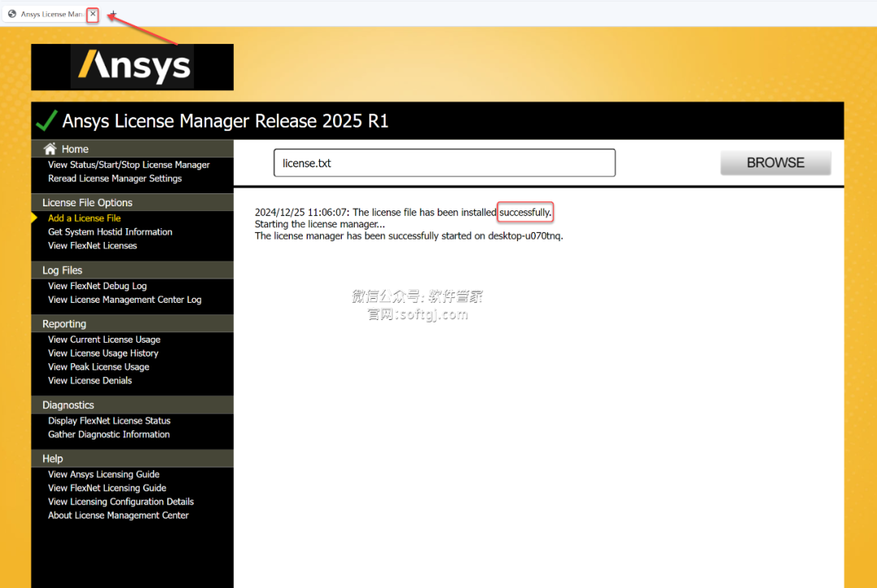The image size is (877, 588).
Task: Open View Ansys Licensing Guide
Action: [103, 474]
